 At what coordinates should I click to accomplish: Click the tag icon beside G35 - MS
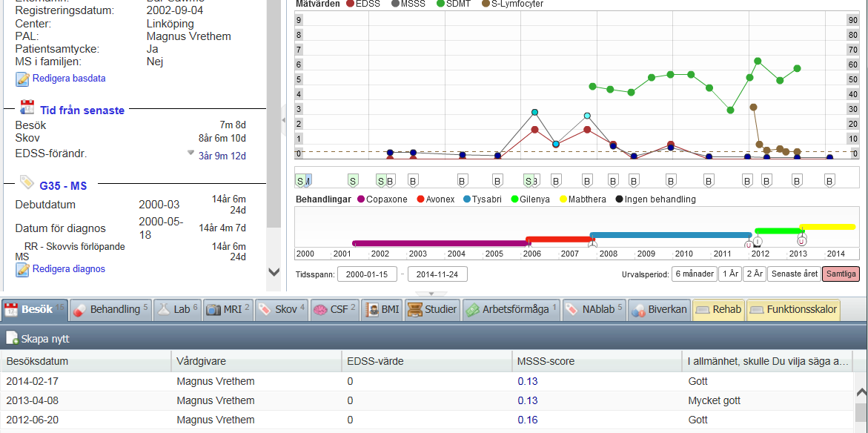coord(27,182)
